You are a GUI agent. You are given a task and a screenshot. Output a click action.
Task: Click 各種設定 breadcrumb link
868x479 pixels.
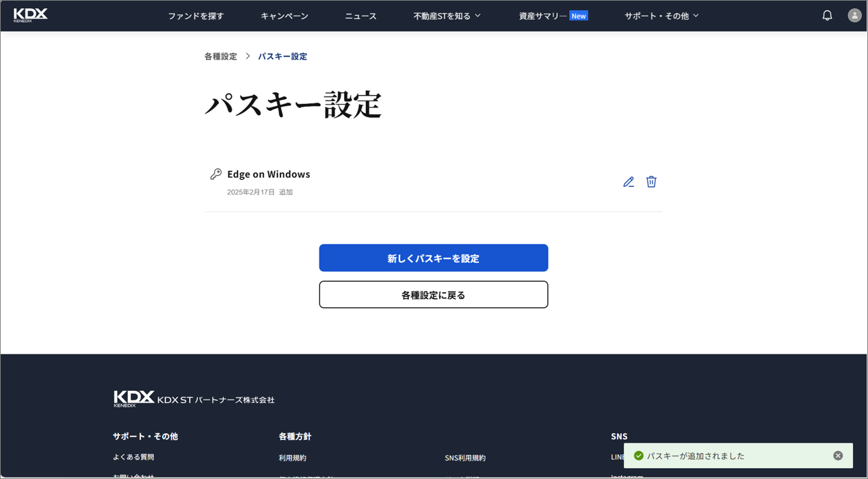tap(220, 56)
